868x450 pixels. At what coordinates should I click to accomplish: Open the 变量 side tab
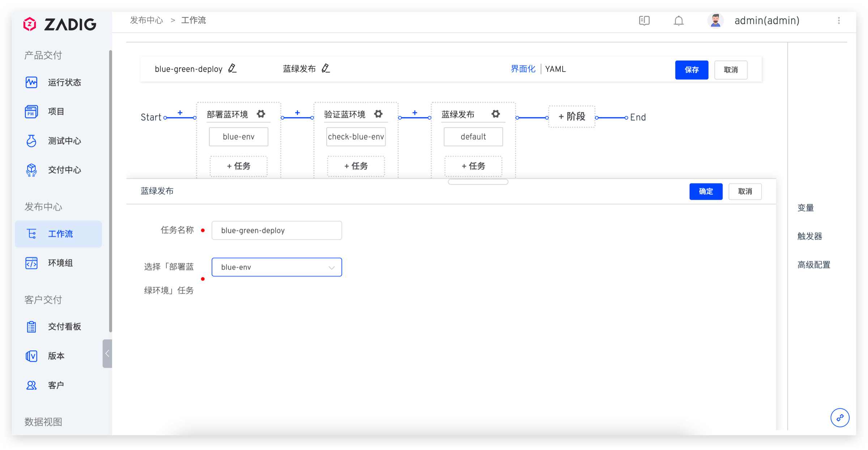[805, 208]
